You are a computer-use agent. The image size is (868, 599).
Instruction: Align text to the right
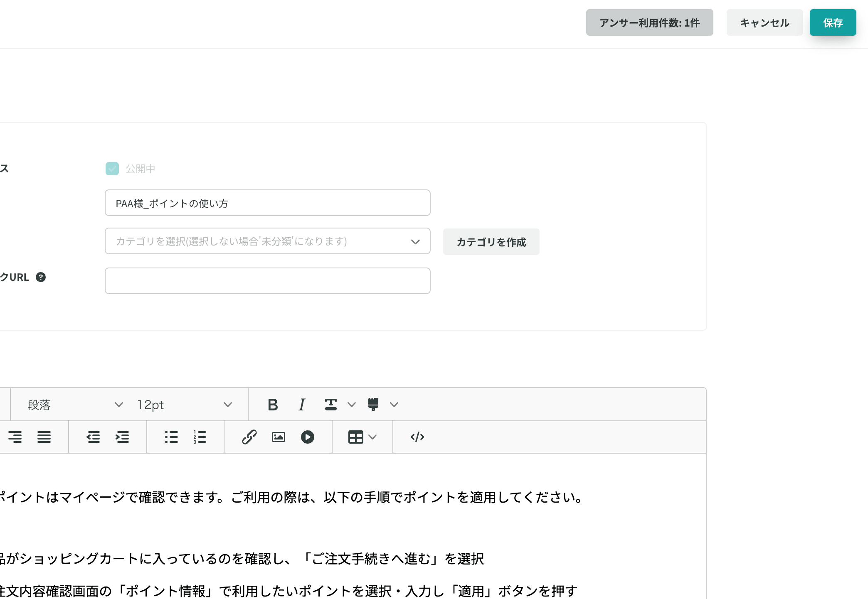coord(15,437)
